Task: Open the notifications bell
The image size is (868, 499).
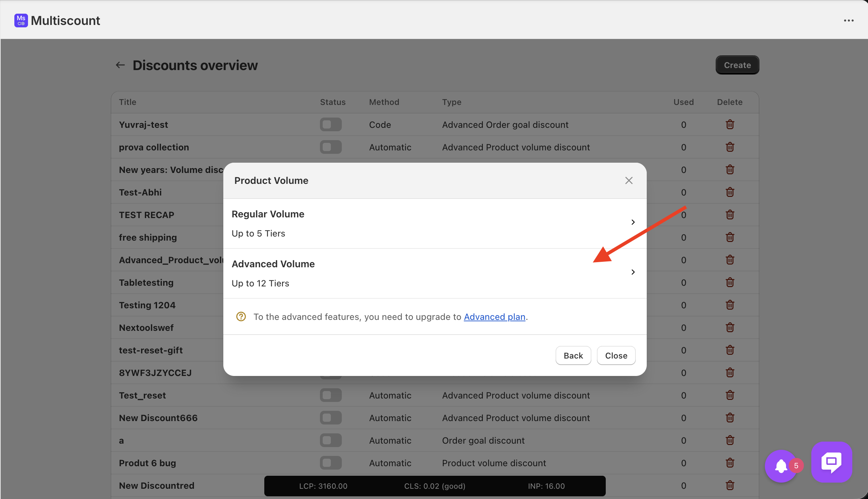Action: pos(781,466)
